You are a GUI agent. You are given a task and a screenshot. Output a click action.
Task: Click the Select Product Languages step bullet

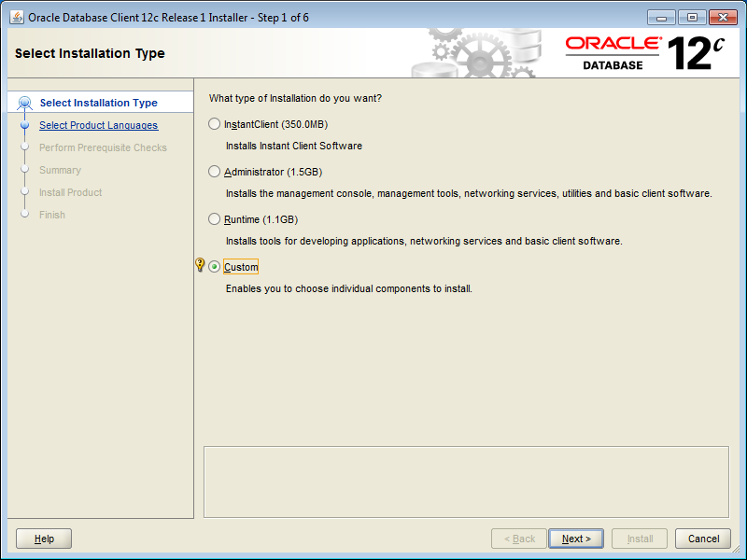[25, 125]
